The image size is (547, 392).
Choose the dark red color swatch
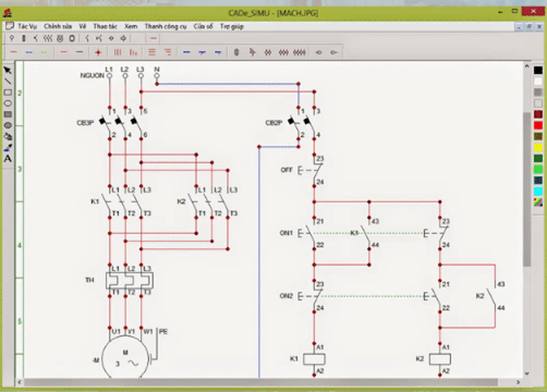coord(538,114)
